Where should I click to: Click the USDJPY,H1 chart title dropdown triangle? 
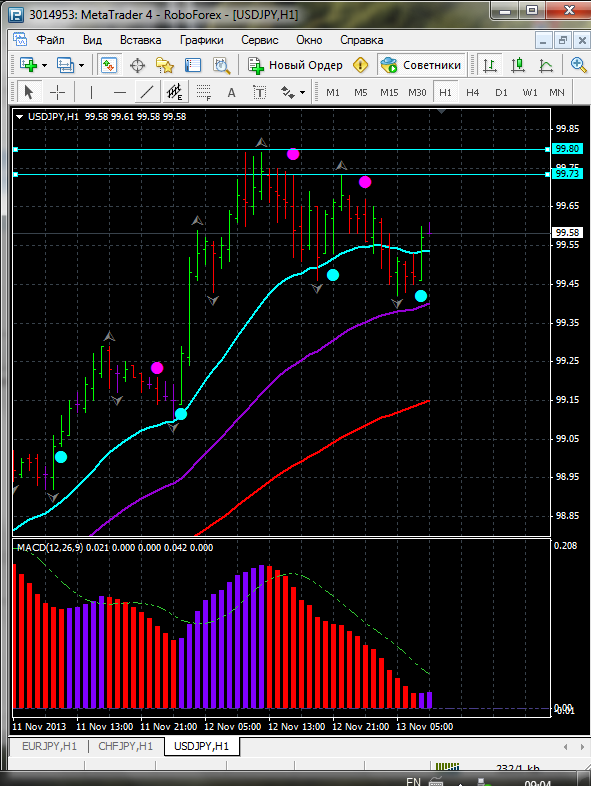tap(20, 117)
